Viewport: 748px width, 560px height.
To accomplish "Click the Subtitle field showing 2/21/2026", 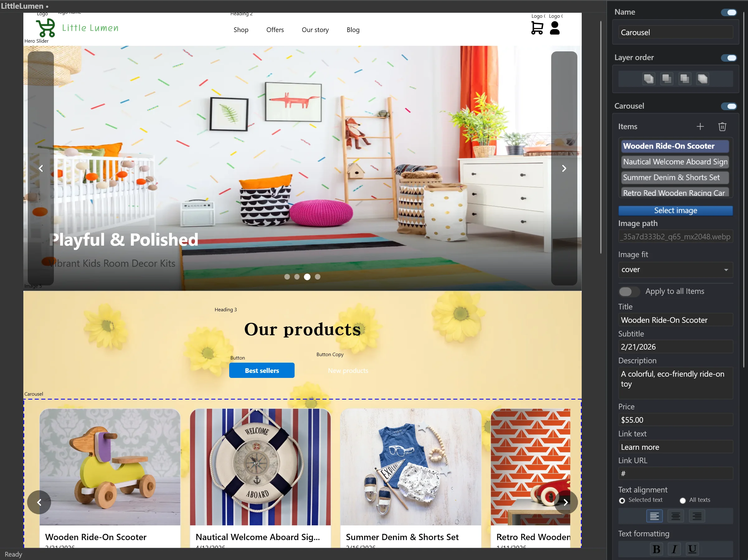I will coord(675,347).
